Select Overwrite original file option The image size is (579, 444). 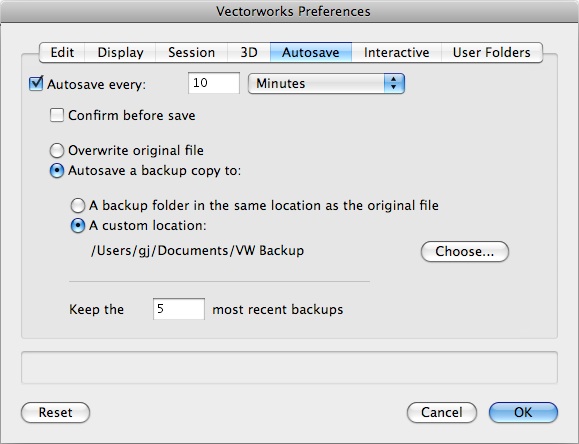[x=57, y=150]
